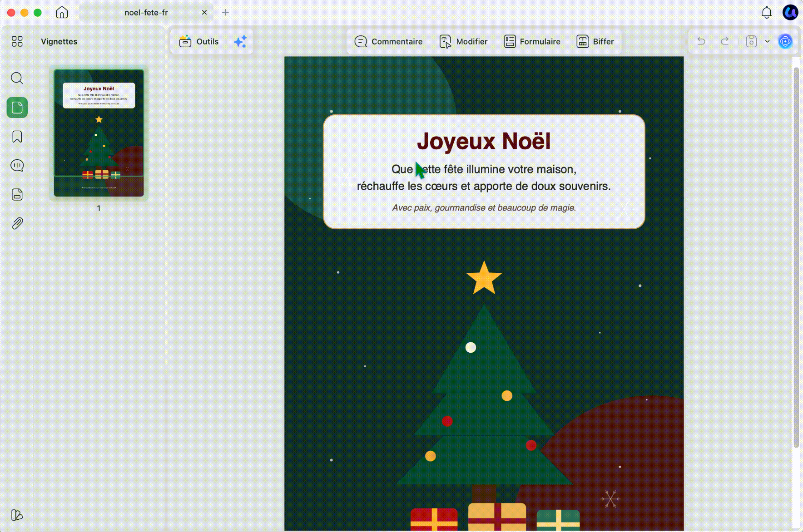Select page 1 thumbnail

click(99, 133)
